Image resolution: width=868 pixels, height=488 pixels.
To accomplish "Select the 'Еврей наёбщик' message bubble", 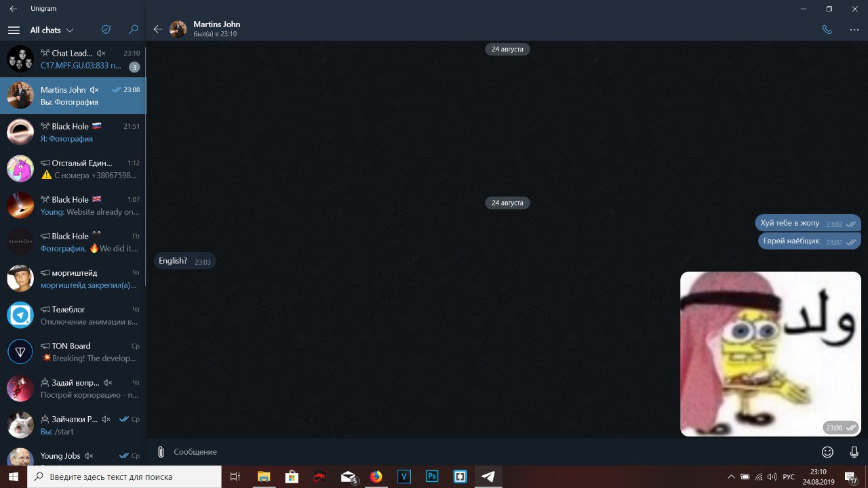I will coord(810,241).
